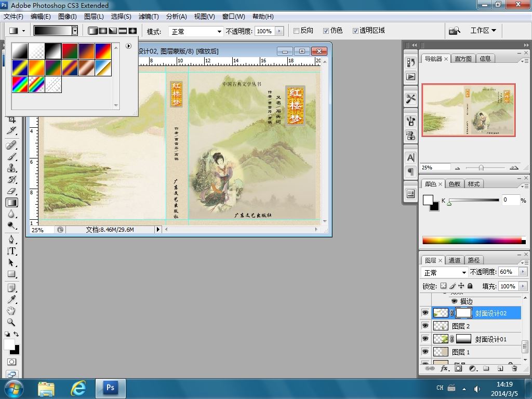
Task: Select the Hand tool
Action: [x=11, y=311]
